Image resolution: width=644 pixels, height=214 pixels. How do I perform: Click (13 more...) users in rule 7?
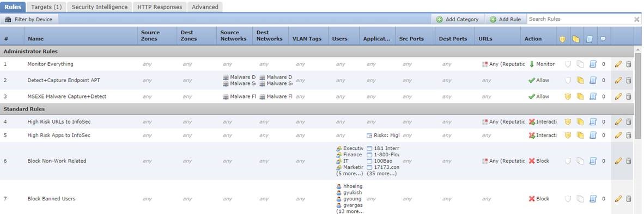click(350, 211)
